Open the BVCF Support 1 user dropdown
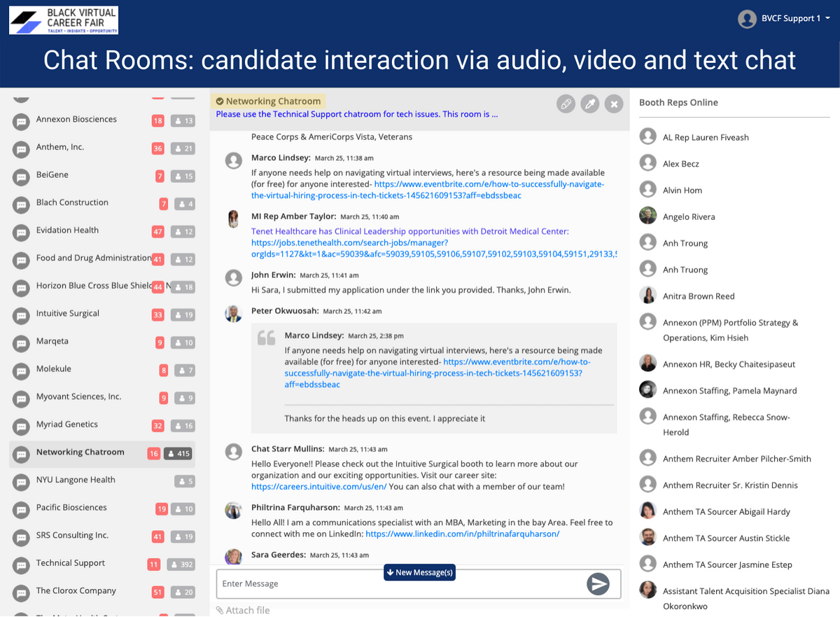This screenshot has height=617, width=840. point(783,19)
